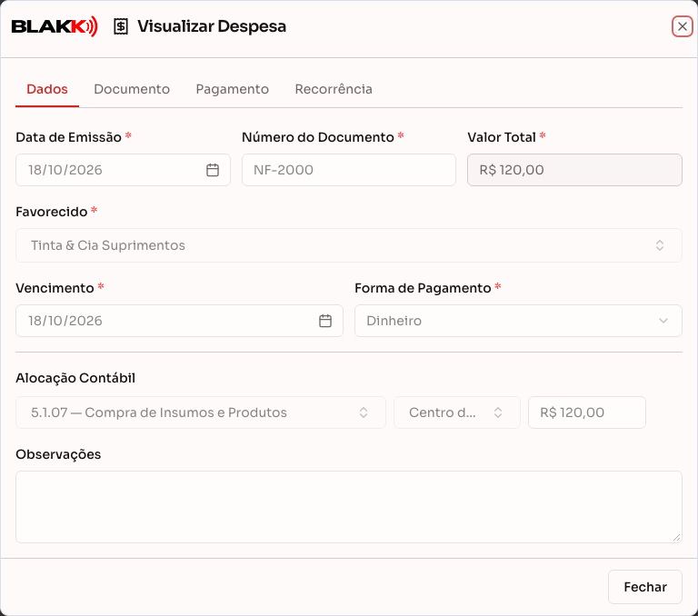Click arrows icon on Centro d... selector

coord(498,412)
